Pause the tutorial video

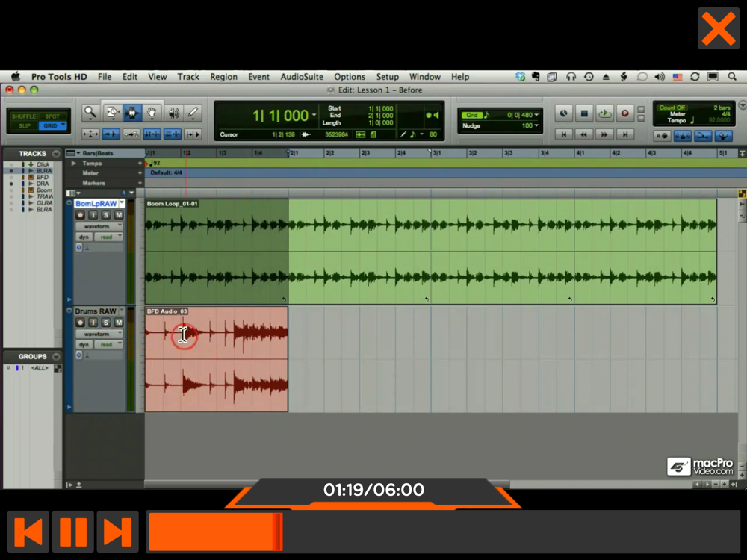pyautogui.click(x=73, y=532)
